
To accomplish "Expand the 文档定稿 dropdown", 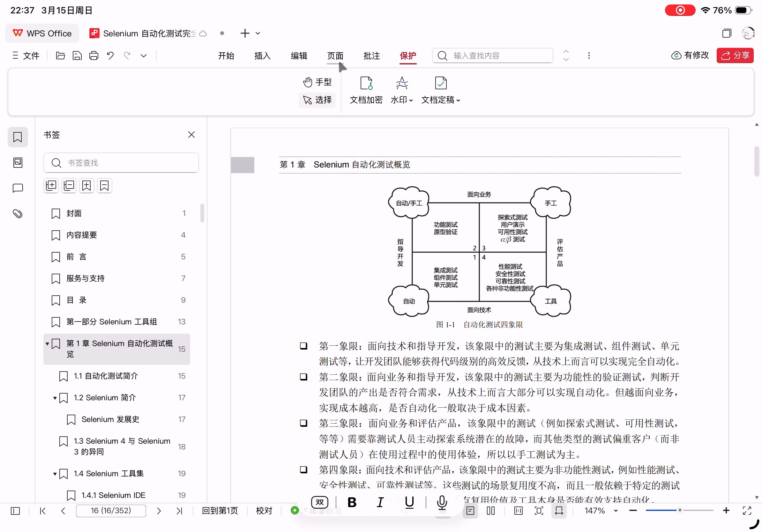I will pyautogui.click(x=441, y=100).
